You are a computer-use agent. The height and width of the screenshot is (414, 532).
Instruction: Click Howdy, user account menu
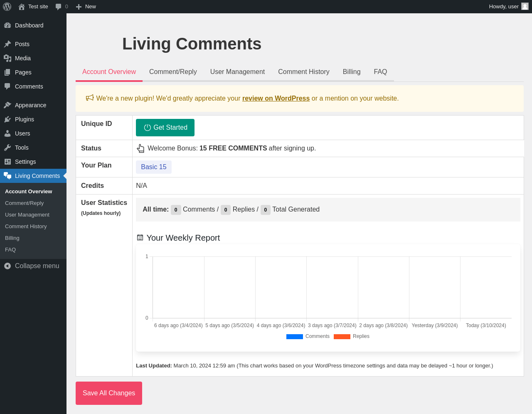click(x=509, y=7)
